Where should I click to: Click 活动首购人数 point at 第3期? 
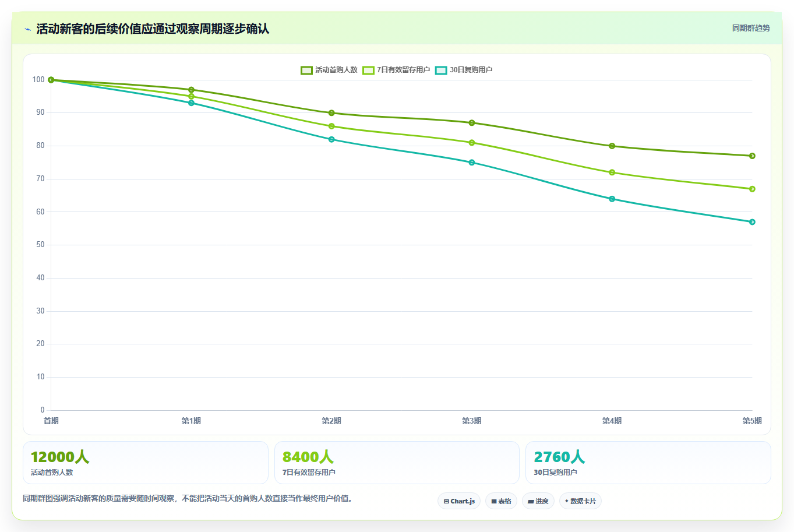point(472,123)
